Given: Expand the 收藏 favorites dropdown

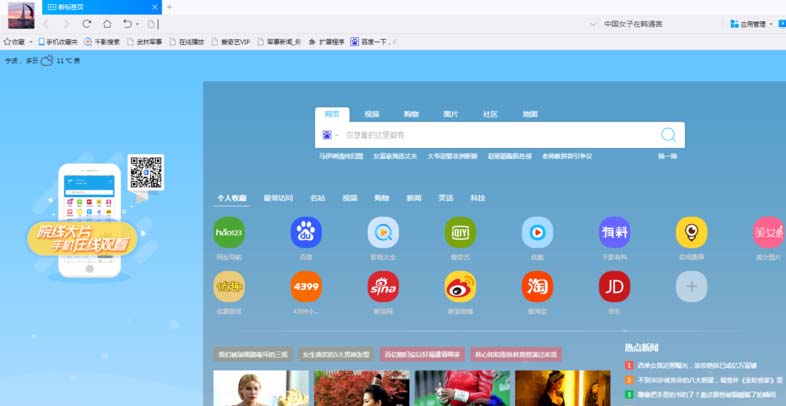Looking at the screenshot, I should tap(31, 42).
